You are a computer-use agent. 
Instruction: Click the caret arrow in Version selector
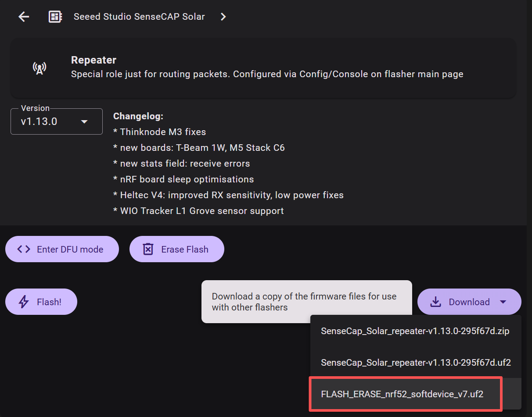[x=84, y=121]
